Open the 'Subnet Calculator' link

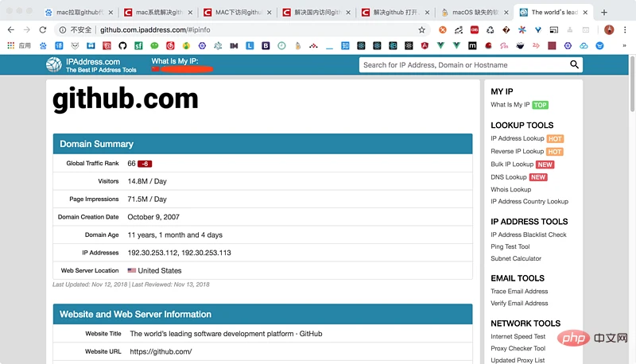point(516,258)
